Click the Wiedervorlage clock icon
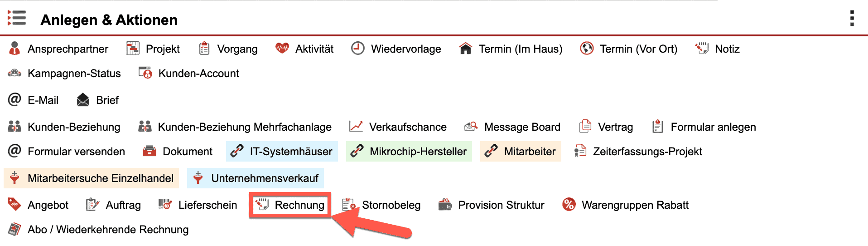The height and width of the screenshot is (246, 868). coord(357,49)
